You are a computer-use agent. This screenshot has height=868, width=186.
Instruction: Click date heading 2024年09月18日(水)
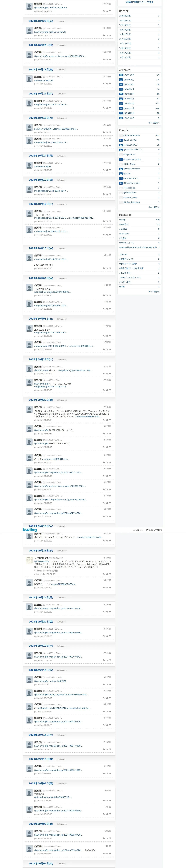41,670
